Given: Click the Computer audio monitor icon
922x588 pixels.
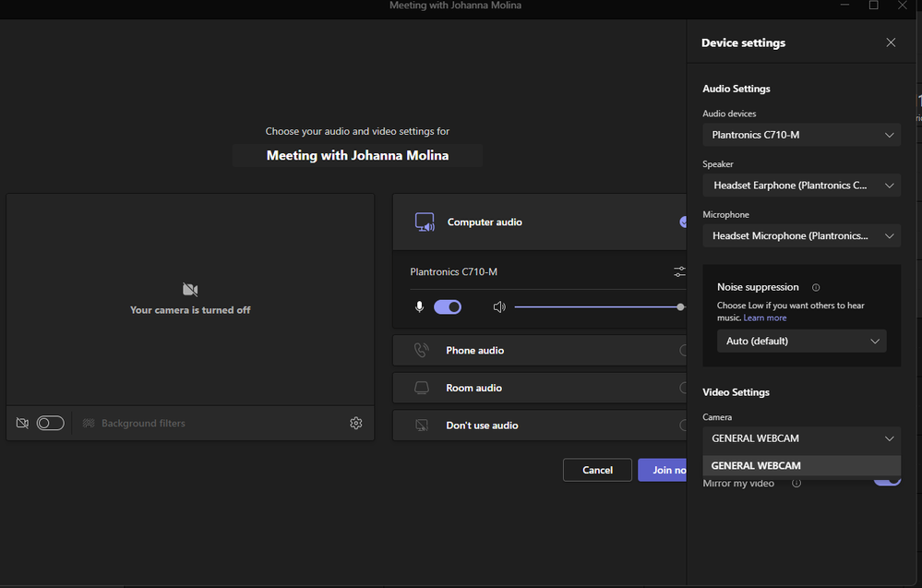Looking at the screenshot, I should (425, 222).
